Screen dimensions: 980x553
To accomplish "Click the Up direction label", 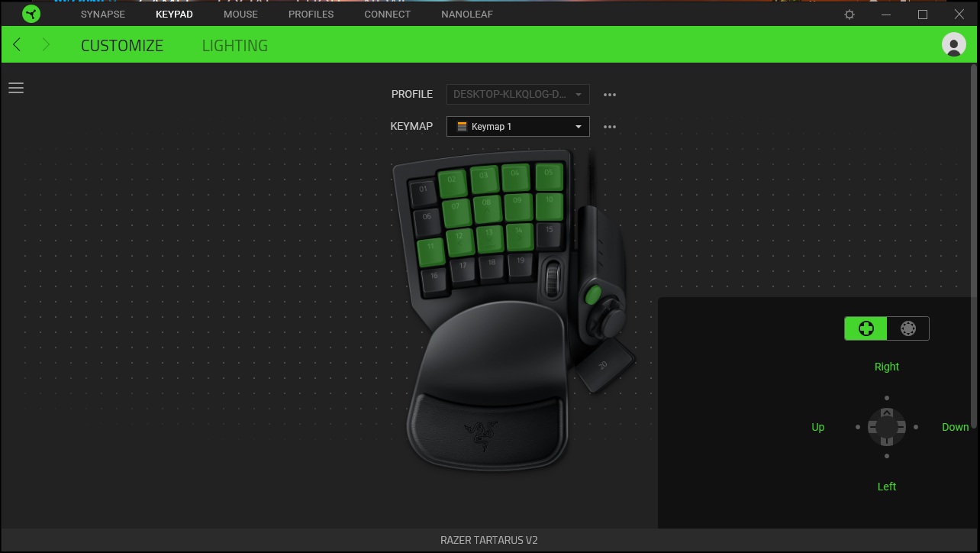I will 818,427.
